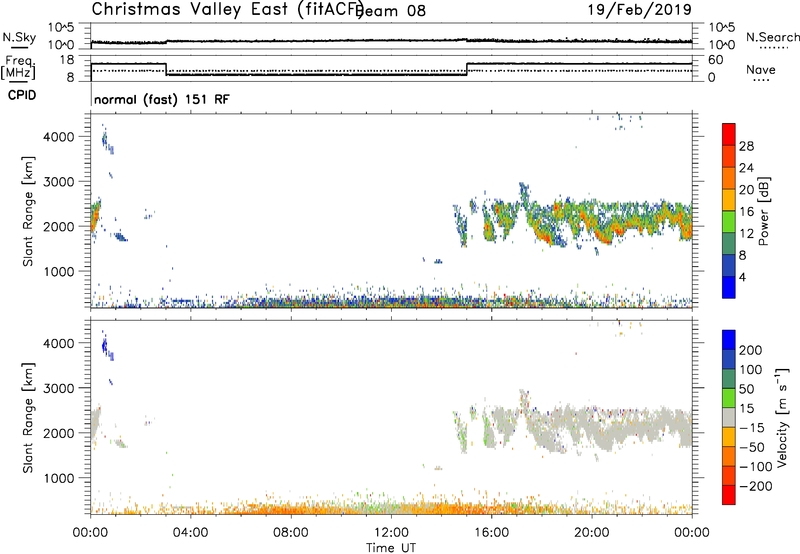This screenshot has height=554, width=800.
Task: Click the "Time UT" axis label
Action: click(x=391, y=548)
